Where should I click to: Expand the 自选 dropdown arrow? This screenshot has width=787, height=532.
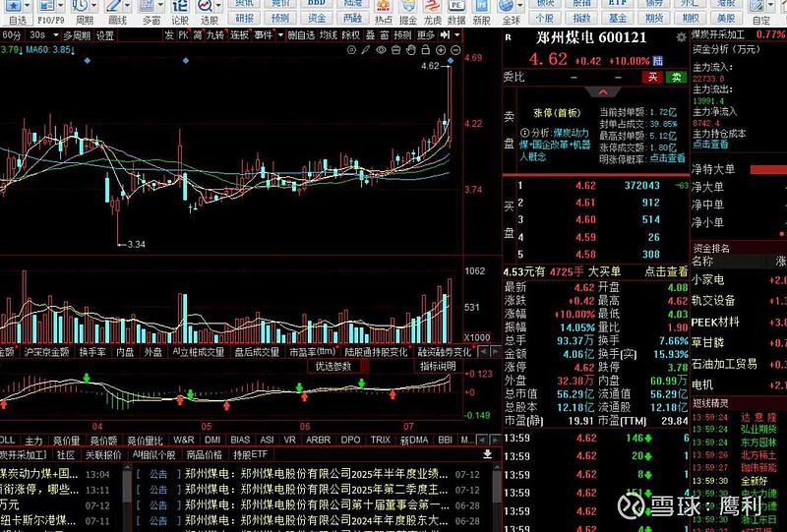[28, 6]
